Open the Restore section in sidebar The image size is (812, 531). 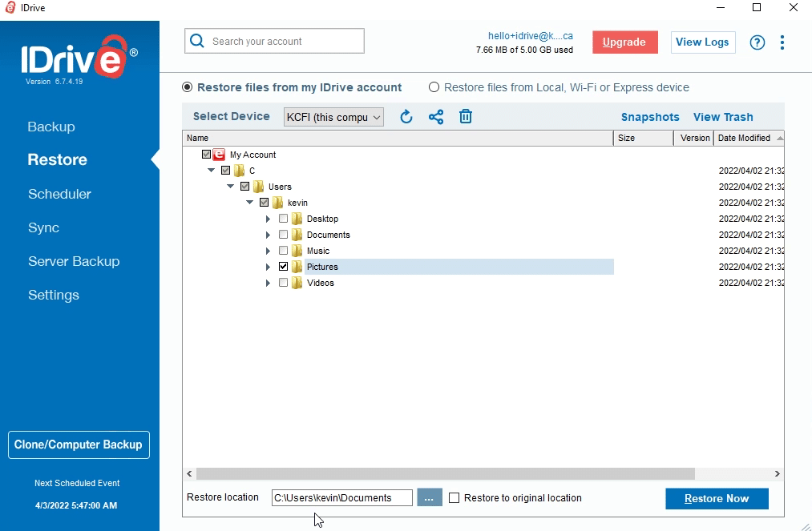pos(58,159)
